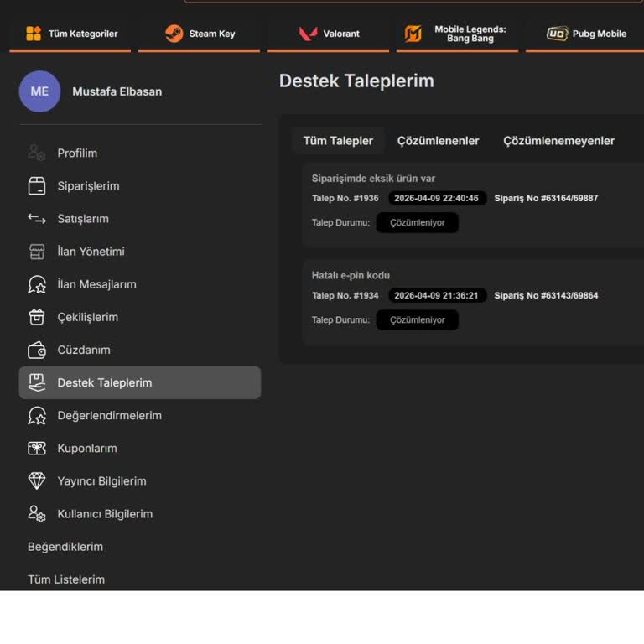Screen dimensions: 644x644
Task: Switch to Tüm Talepler tab
Action: point(338,141)
